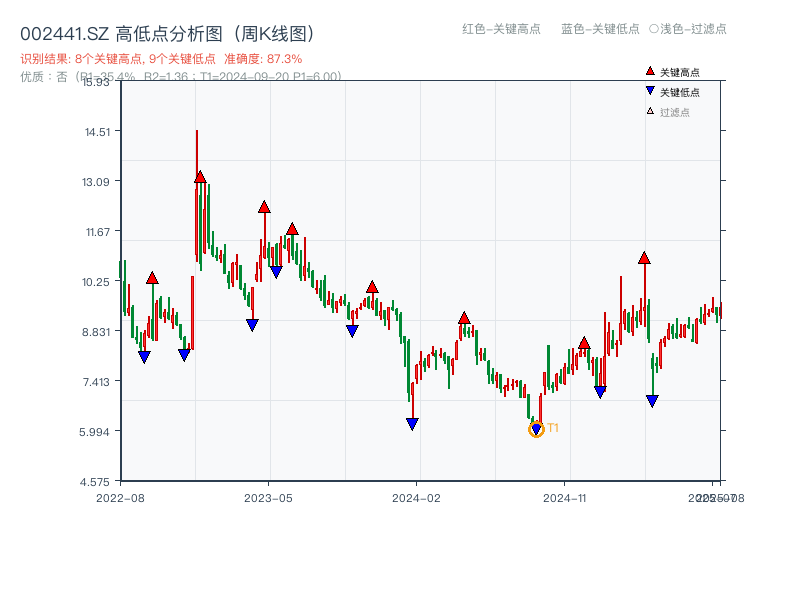800x600 pixels.
Task: Click the blue triangle marker below the 2024-02 low
Action: (x=412, y=424)
